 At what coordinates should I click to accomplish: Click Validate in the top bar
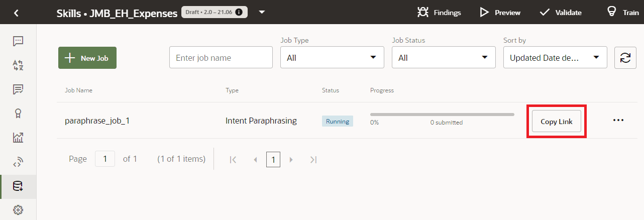click(x=561, y=13)
